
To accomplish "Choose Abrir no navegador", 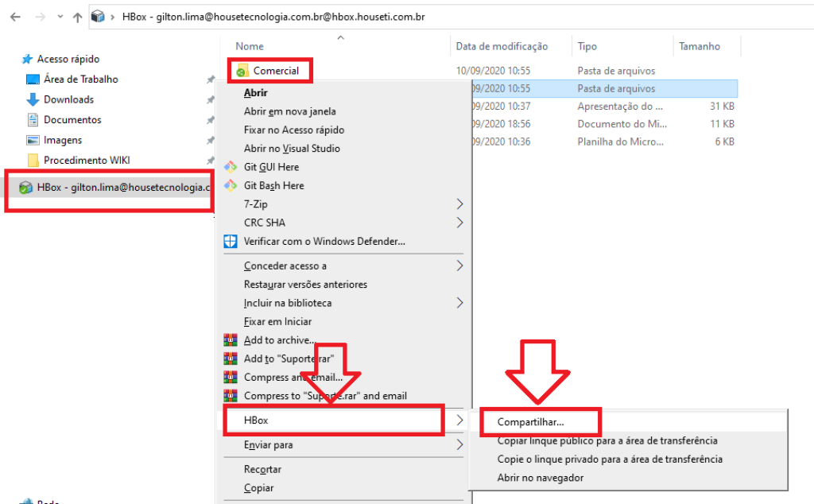I will click(541, 478).
